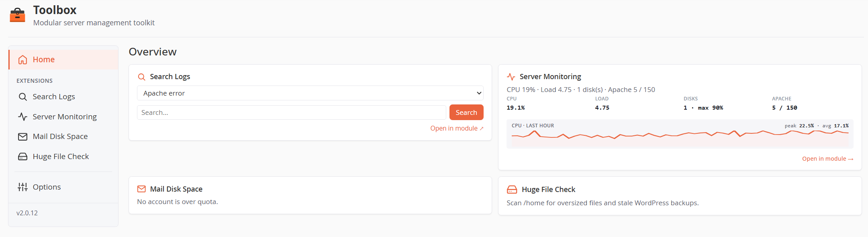Click the sliders icon beside Options

(x=23, y=187)
